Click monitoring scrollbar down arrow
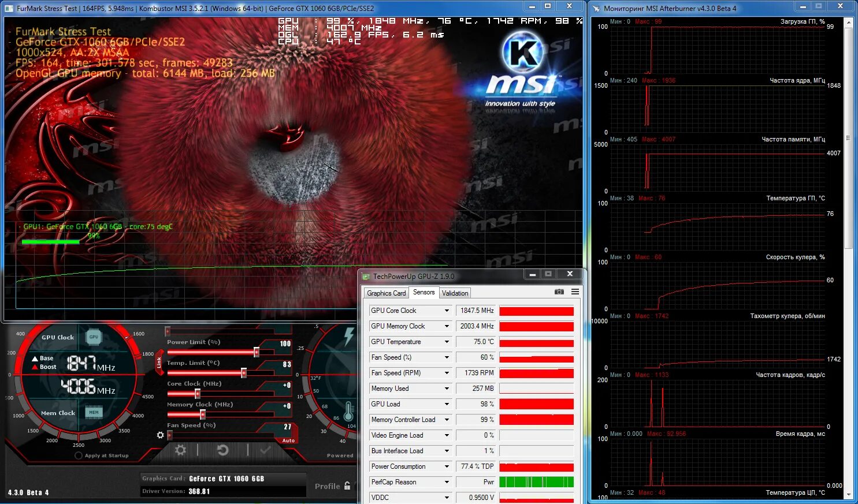 [848, 495]
